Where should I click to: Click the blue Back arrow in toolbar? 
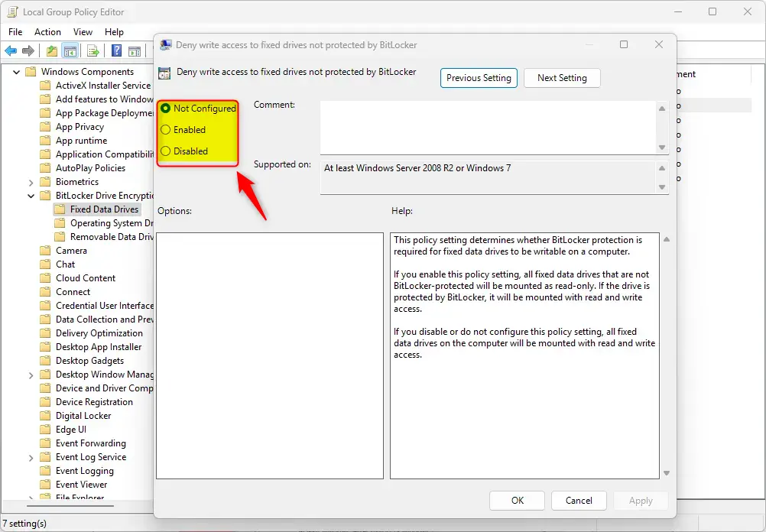[x=11, y=50]
